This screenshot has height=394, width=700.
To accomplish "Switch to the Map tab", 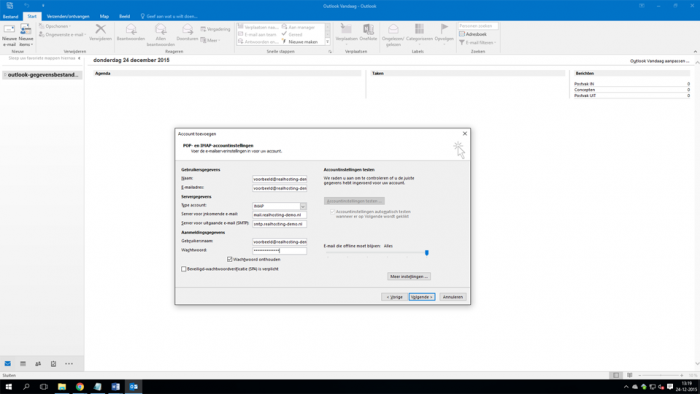I will (104, 17).
